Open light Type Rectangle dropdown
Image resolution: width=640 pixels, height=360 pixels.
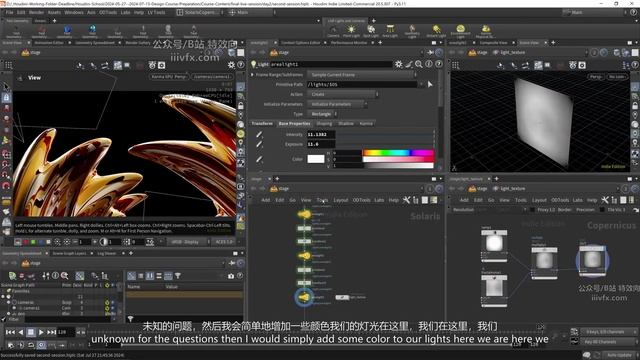click(x=322, y=114)
